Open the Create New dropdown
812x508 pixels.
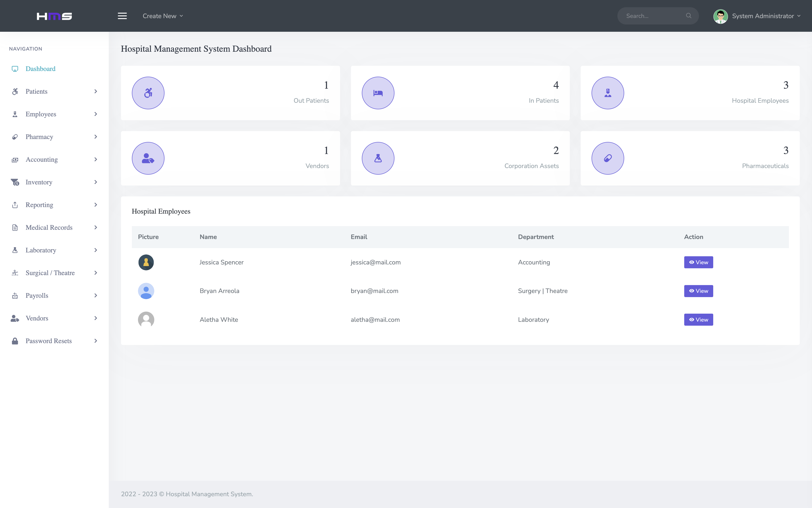point(163,16)
